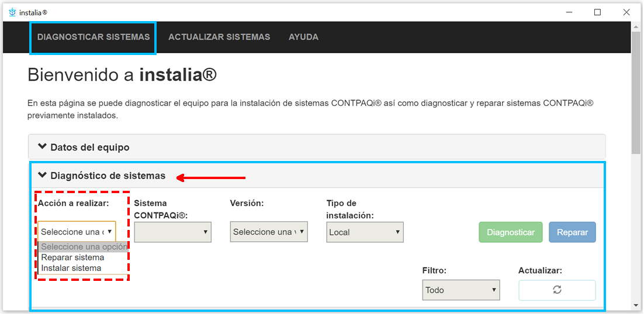
Task: Close the instalia window
Action: [626, 12]
